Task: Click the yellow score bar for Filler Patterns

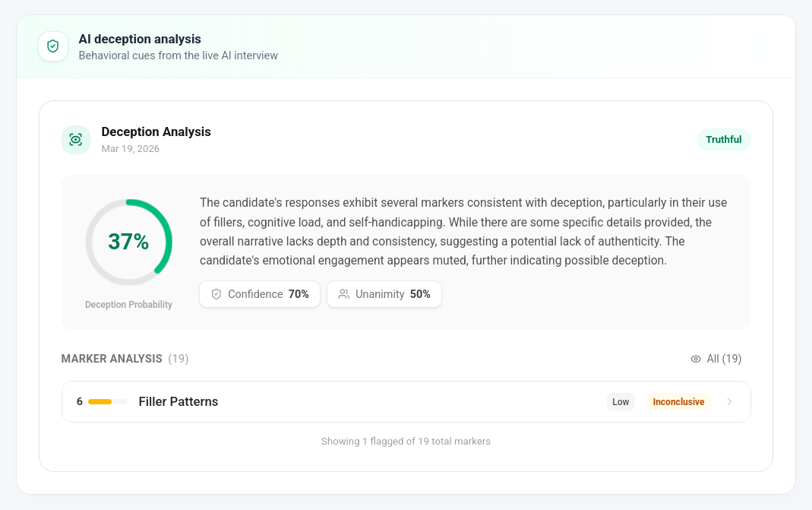Action: click(x=101, y=402)
